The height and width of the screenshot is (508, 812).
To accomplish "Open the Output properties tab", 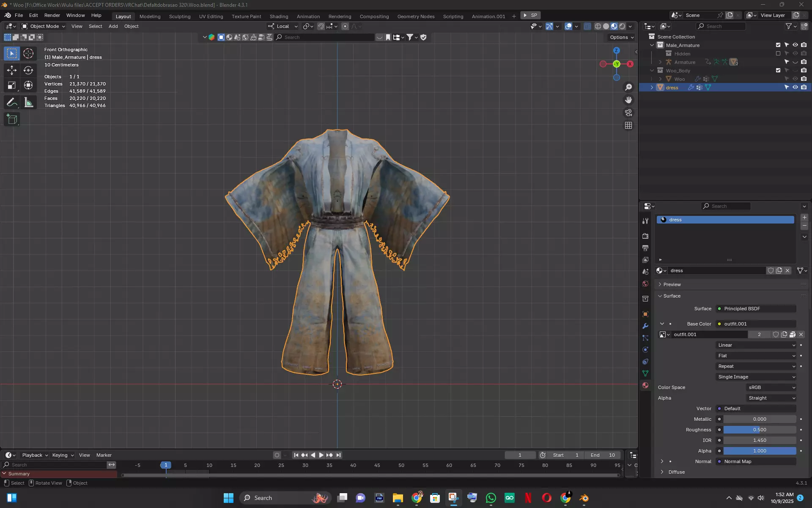I will 645,248.
